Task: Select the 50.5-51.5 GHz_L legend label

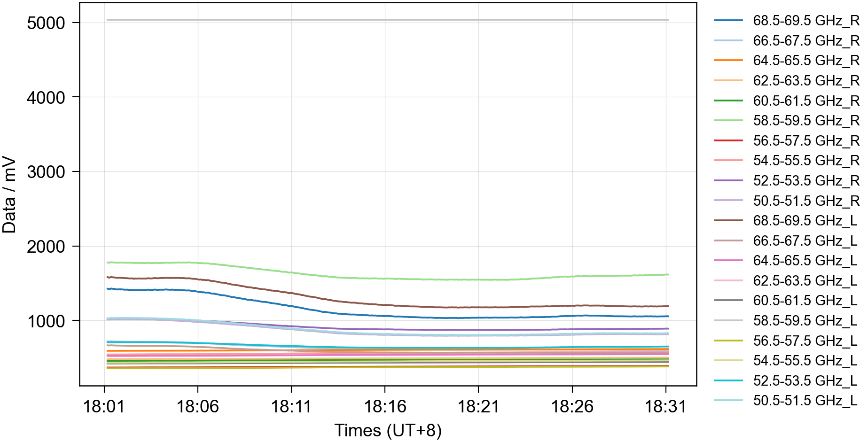Action: pyautogui.click(x=805, y=401)
